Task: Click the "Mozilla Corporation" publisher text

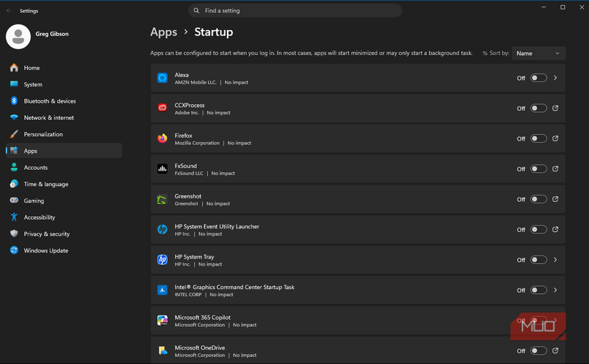Action: (x=197, y=143)
